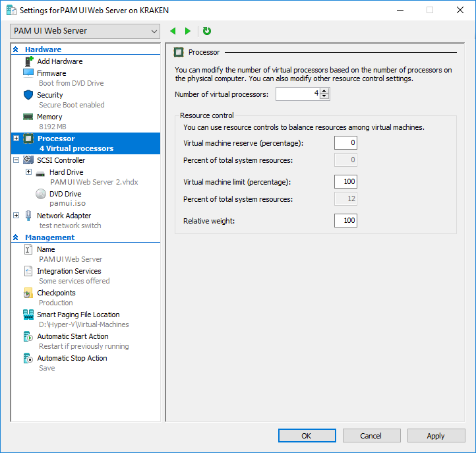Click the Automatic Stop Action icon

pos(28,358)
